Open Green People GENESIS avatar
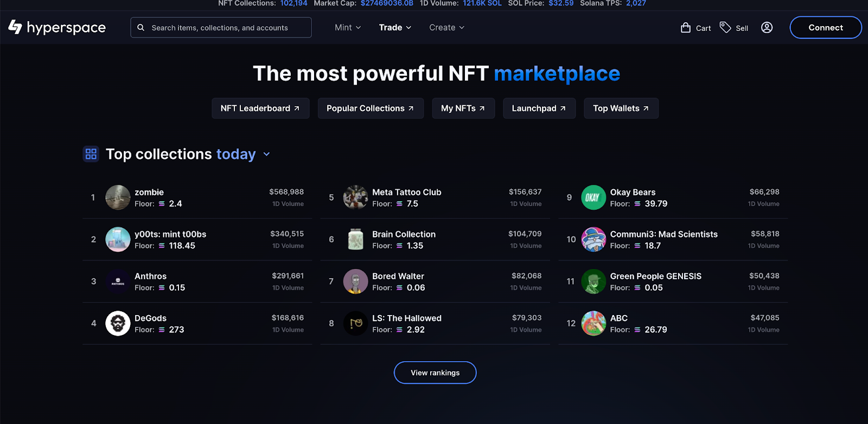868x424 pixels. pyautogui.click(x=593, y=281)
